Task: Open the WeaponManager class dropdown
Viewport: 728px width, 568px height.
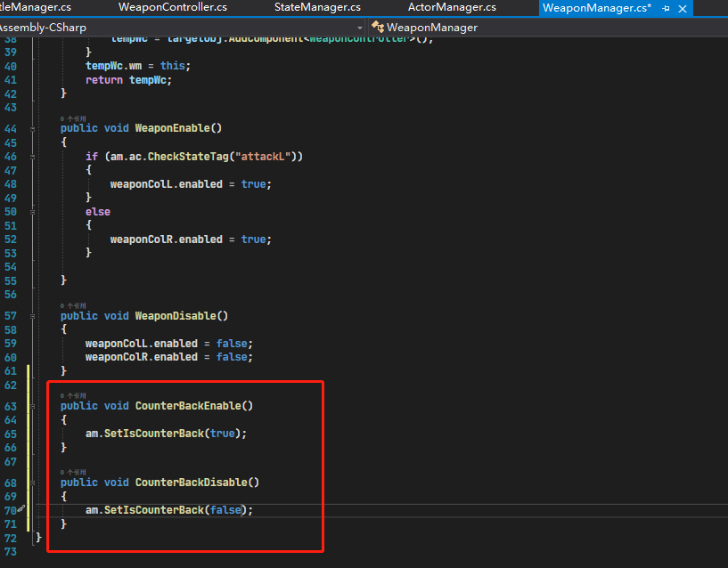Action: point(548,28)
